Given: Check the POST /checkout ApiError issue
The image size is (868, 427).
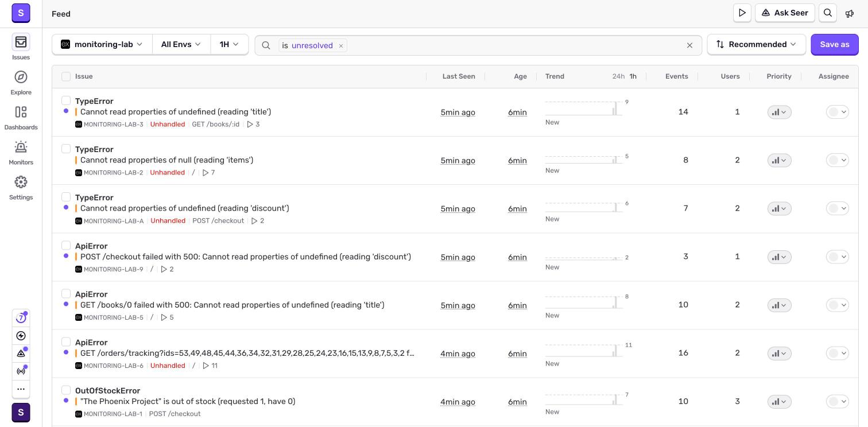Looking at the screenshot, I should point(66,245).
